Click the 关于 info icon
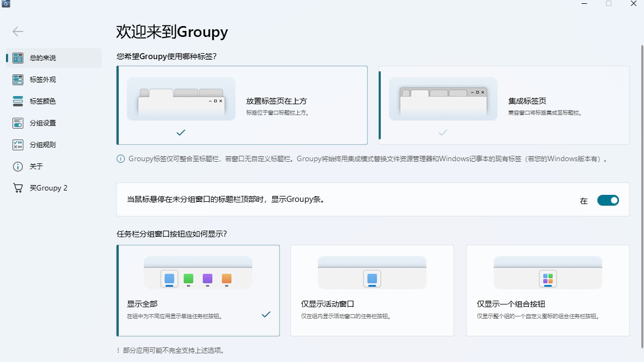 (18, 167)
